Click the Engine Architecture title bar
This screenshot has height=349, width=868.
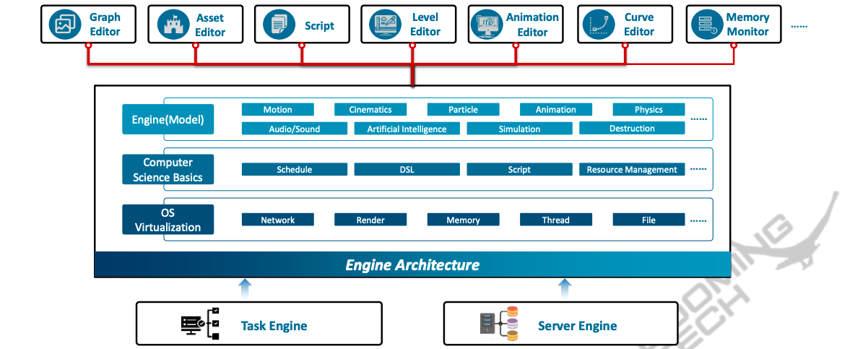point(412,264)
